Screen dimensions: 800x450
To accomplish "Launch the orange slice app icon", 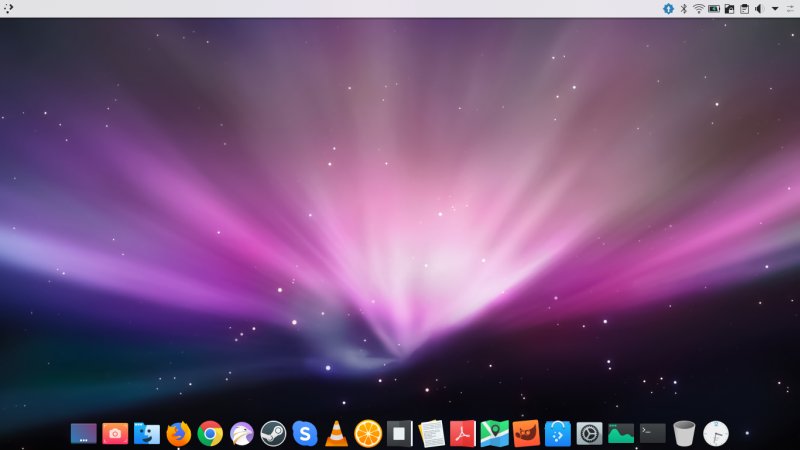I will 368,433.
